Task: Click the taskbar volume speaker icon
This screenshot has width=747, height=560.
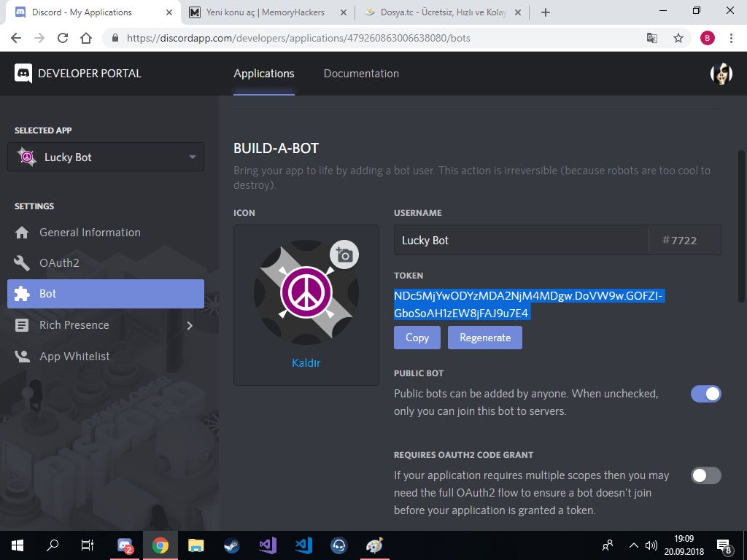Action: [651, 545]
